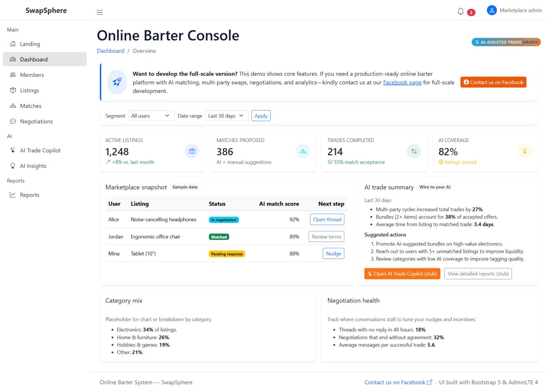Click the cube icon on Active Listings card
This screenshot has height=392, width=548.
pos(192,151)
